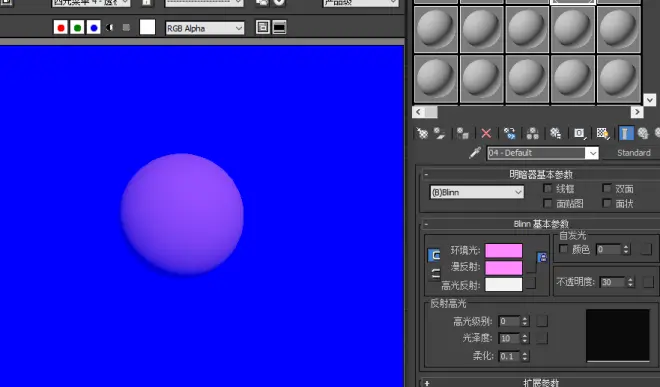Adjust the 自发光 value spinner
This screenshot has height=387, width=660.
(626, 249)
